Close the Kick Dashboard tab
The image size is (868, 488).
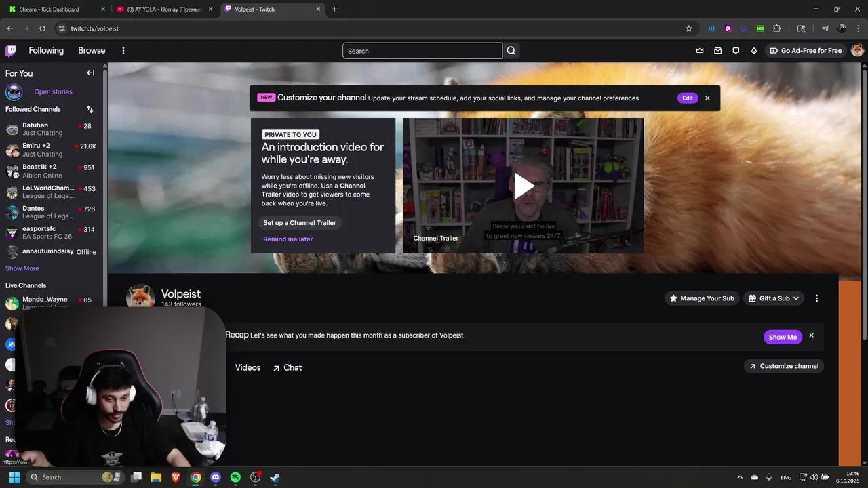103,9
